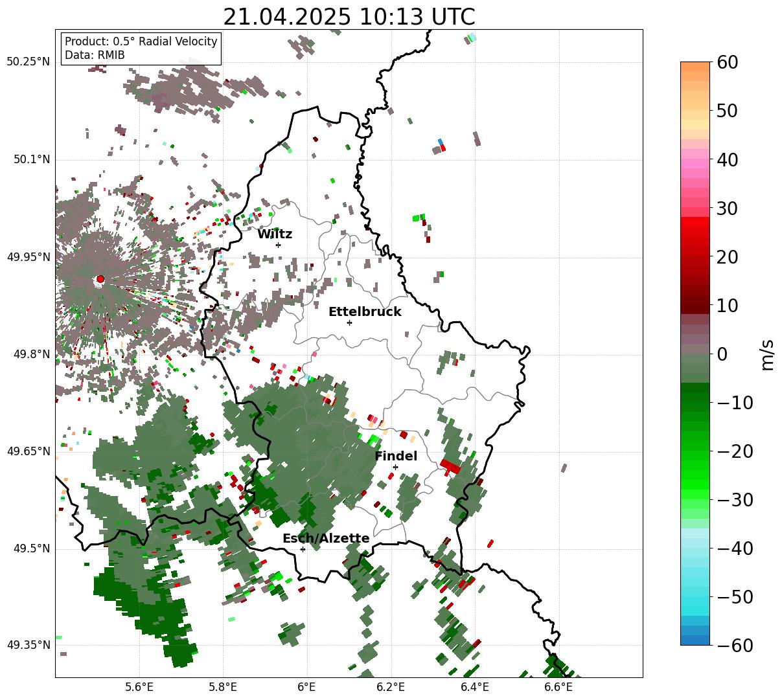The height and width of the screenshot is (700, 782).
Task: Click the 50.1°N latitude label
Action: [32, 159]
